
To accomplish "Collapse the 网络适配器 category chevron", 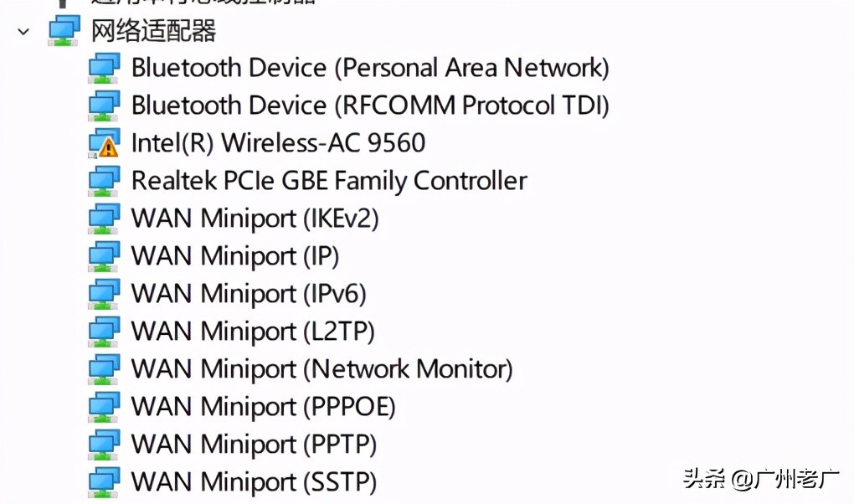I will coord(22,32).
